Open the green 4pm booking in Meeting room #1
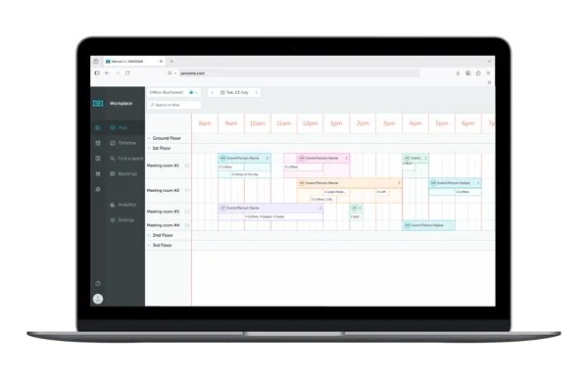The height and width of the screenshot is (379, 588). pyautogui.click(x=416, y=159)
